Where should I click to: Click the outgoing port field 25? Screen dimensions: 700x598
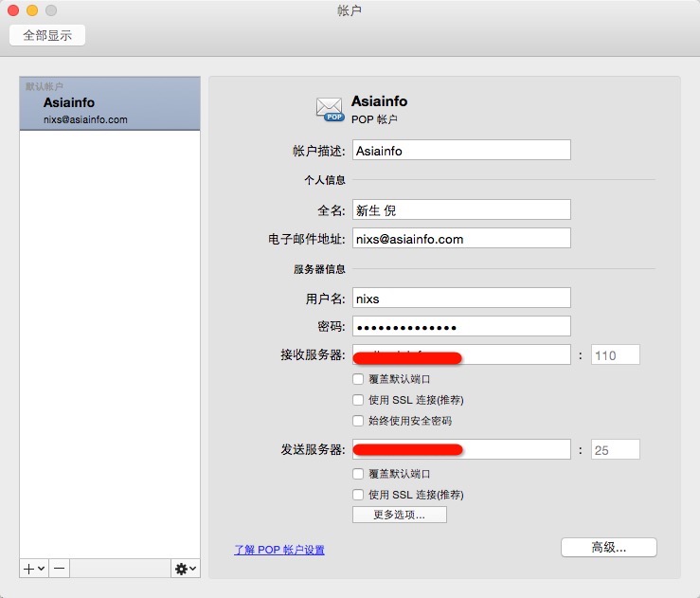click(x=615, y=449)
